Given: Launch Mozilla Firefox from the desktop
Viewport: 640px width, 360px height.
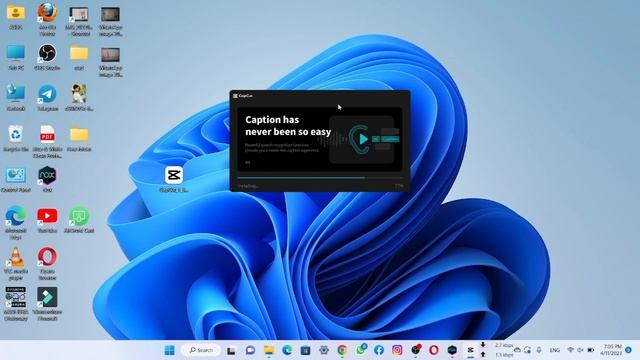Looking at the screenshot, I should tap(47, 13).
